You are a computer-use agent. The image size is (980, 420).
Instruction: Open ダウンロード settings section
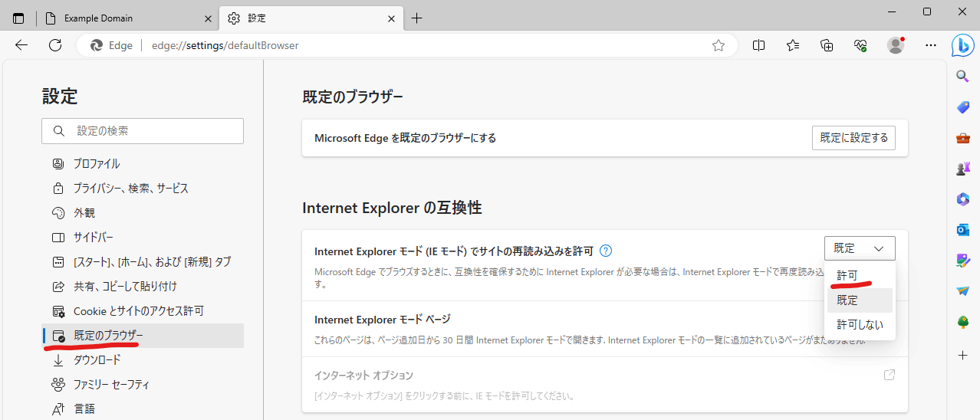[x=143, y=359]
